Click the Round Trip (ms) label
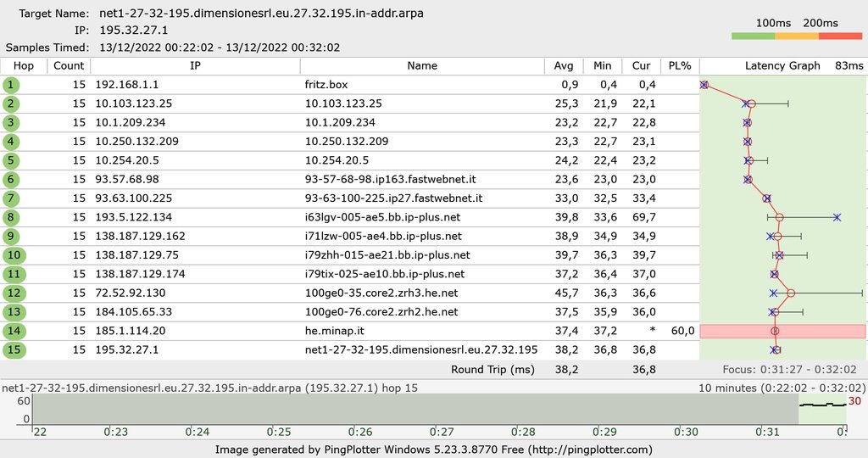Image resolution: width=868 pixels, height=458 pixels. click(492, 370)
